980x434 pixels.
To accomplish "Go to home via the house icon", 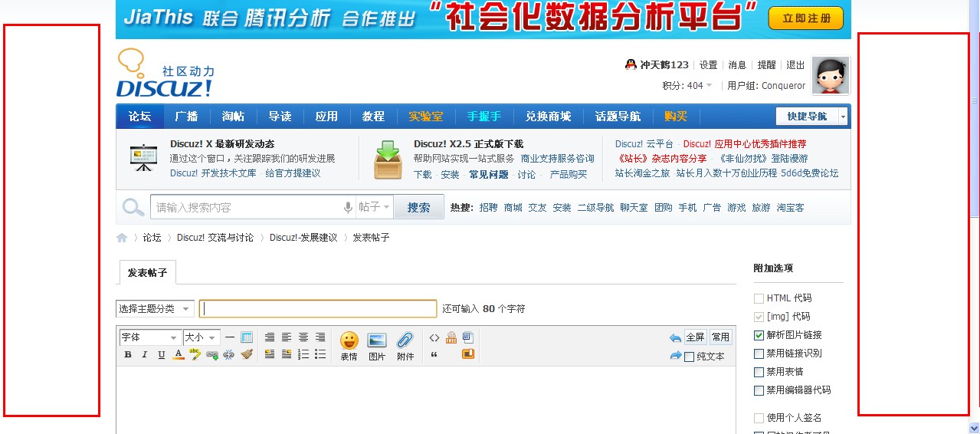I will tap(122, 238).
